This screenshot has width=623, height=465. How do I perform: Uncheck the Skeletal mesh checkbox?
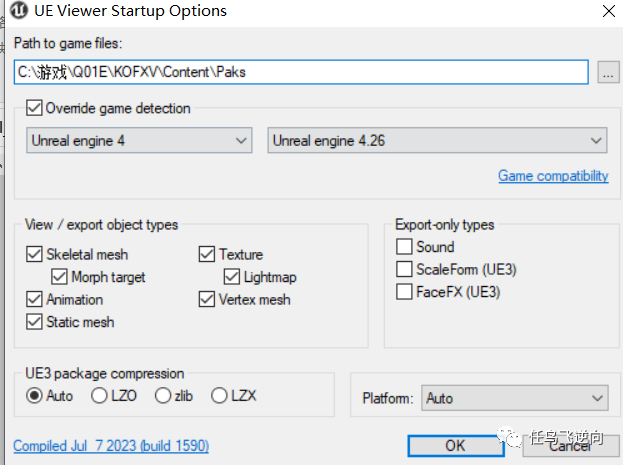click(34, 254)
